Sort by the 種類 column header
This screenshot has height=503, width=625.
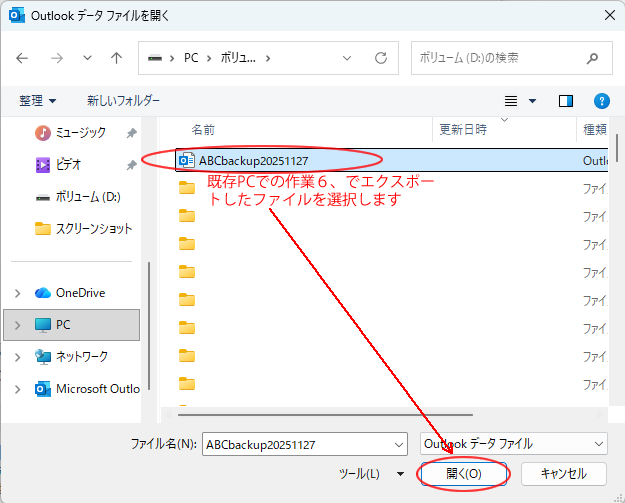pyautogui.click(x=594, y=130)
